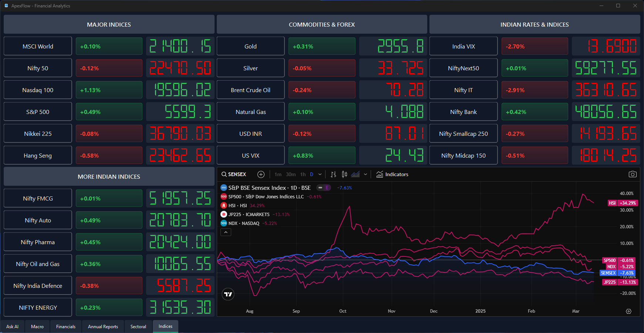The height and width of the screenshot is (333, 644).
Task: Click the Nifty 50 index button
Action: 38,68
